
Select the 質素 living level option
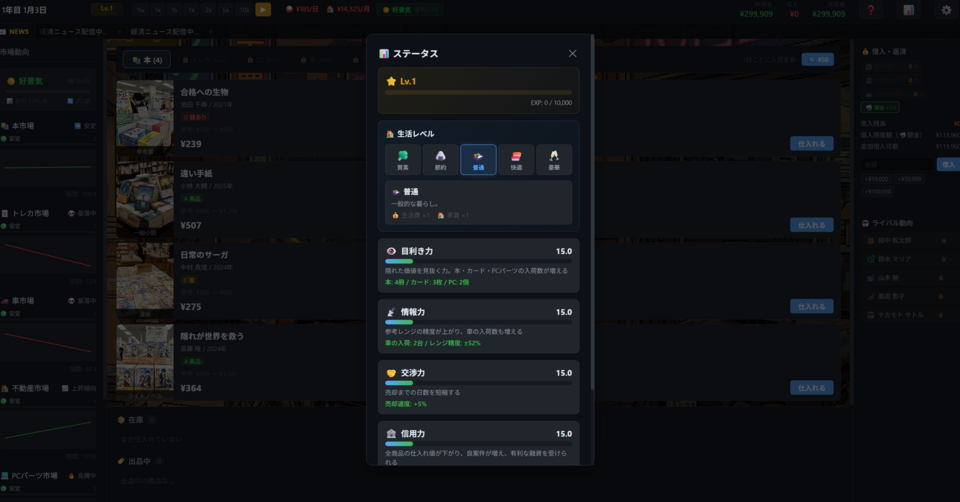click(402, 160)
